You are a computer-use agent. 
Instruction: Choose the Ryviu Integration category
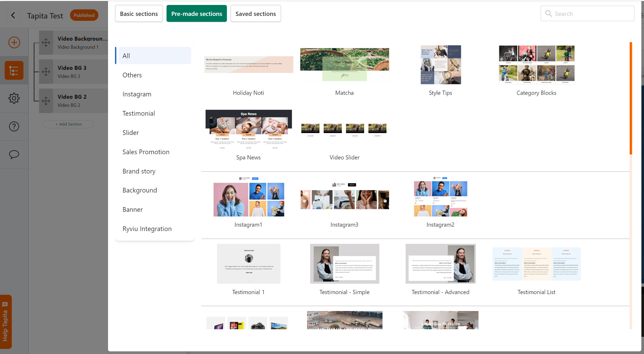(147, 229)
